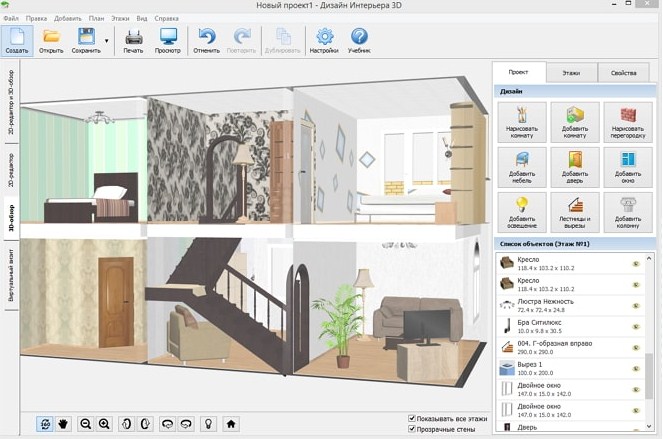Select the hand pan tool
663x439 pixels.
click(63, 423)
